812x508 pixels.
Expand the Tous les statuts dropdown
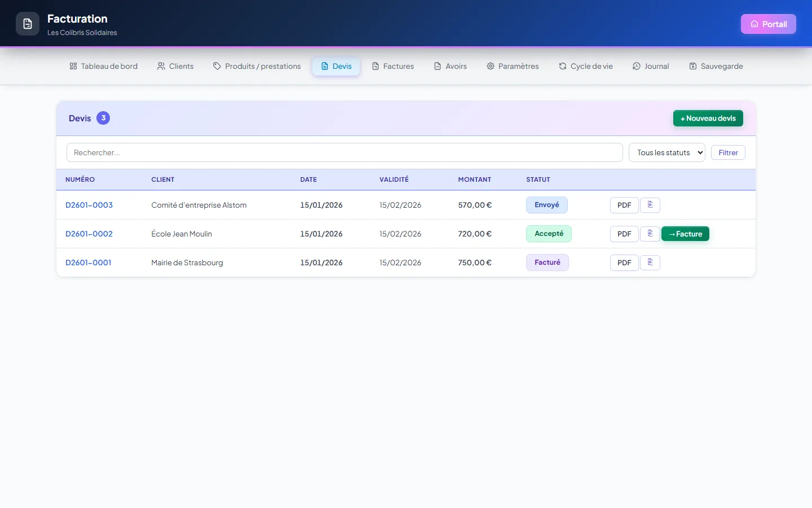(x=667, y=152)
